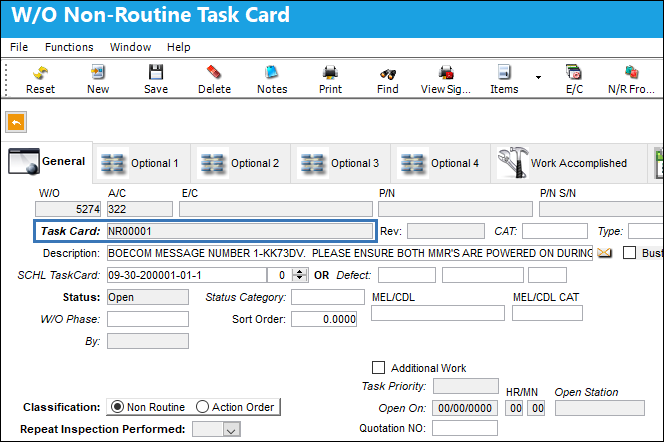Click the Quotation NO field
The width and height of the screenshot is (664, 442).
[465, 428]
